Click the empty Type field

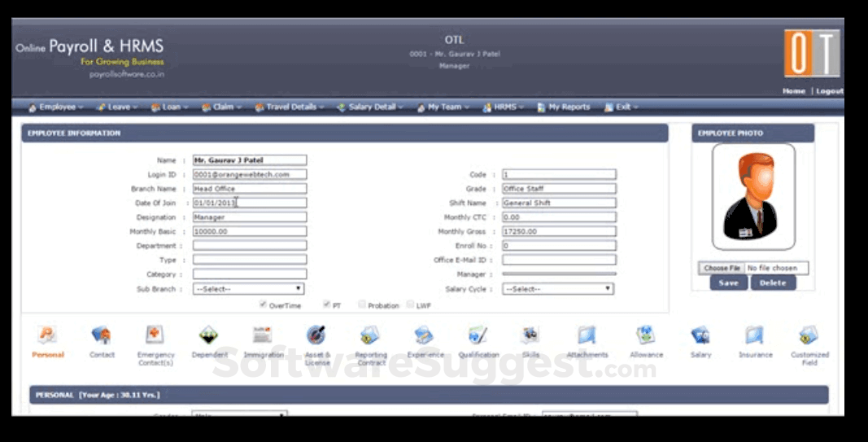pyautogui.click(x=250, y=259)
